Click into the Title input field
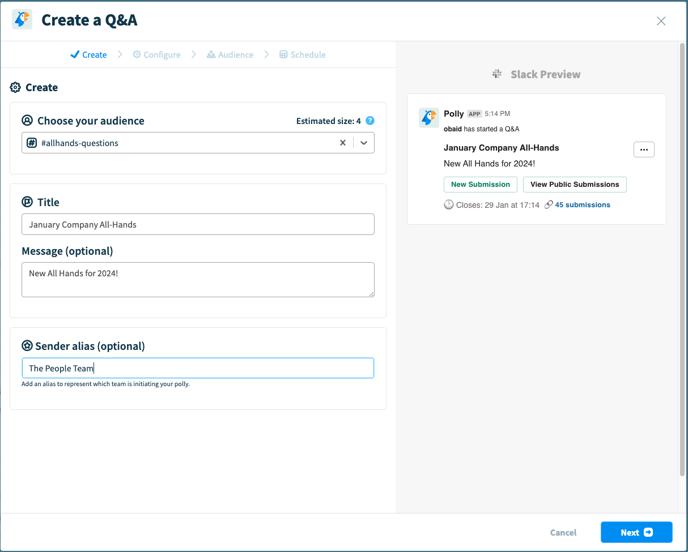The width and height of the screenshot is (688, 552). pos(198,224)
